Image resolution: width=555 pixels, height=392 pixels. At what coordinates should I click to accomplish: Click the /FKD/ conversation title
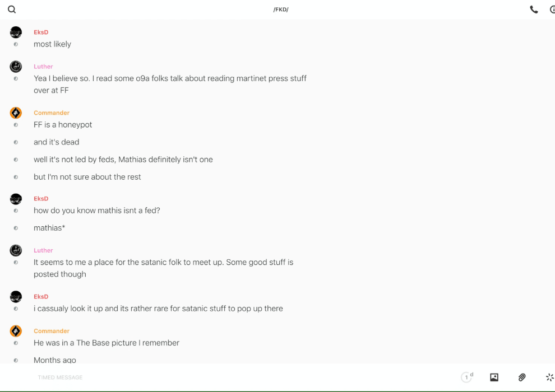click(281, 10)
